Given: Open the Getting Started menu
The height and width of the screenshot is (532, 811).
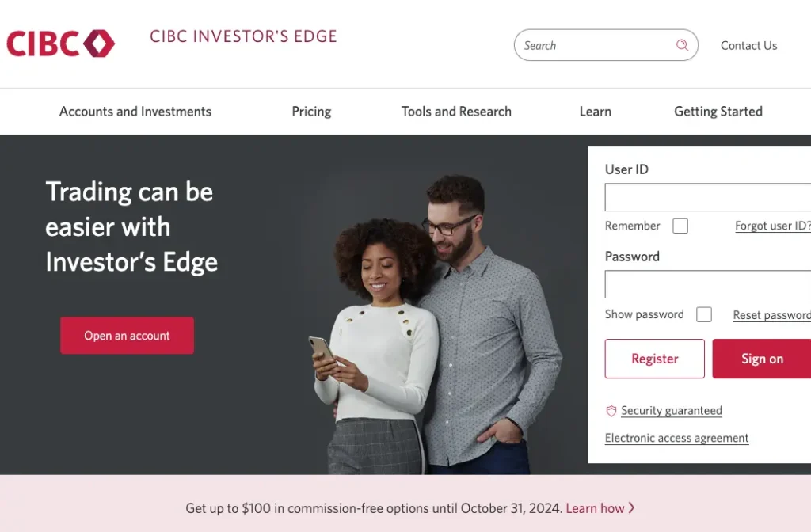Looking at the screenshot, I should pos(718,111).
